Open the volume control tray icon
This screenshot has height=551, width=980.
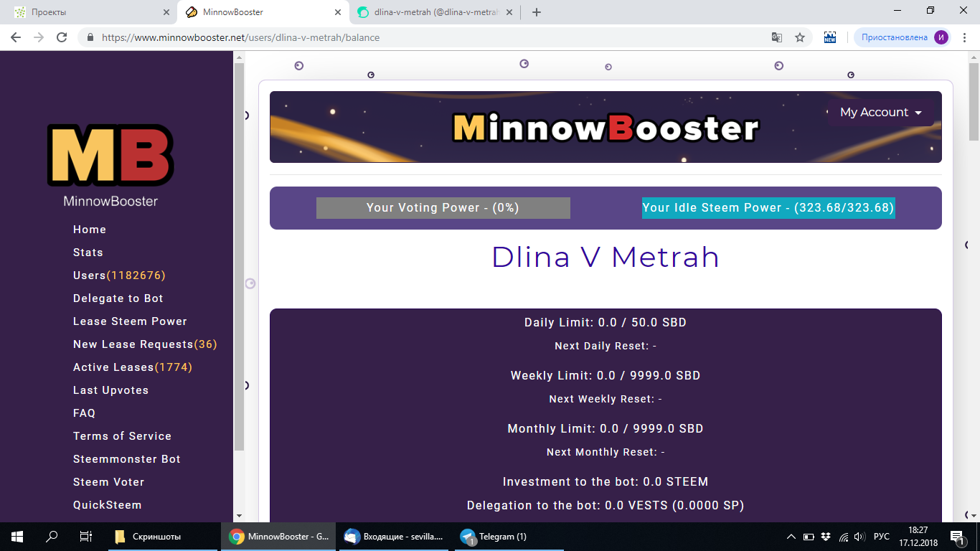pos(860,537)
